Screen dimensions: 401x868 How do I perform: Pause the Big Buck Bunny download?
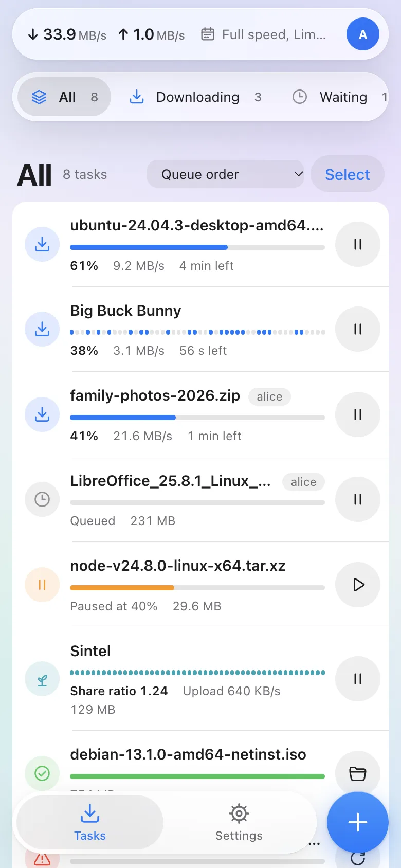(358, 329)
